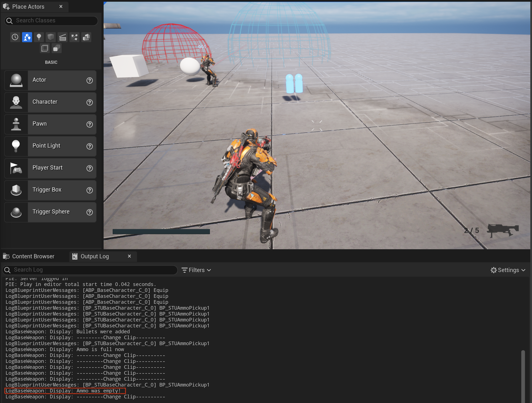
Task: Focus the Search Classes field
Action: pos(51,21)
